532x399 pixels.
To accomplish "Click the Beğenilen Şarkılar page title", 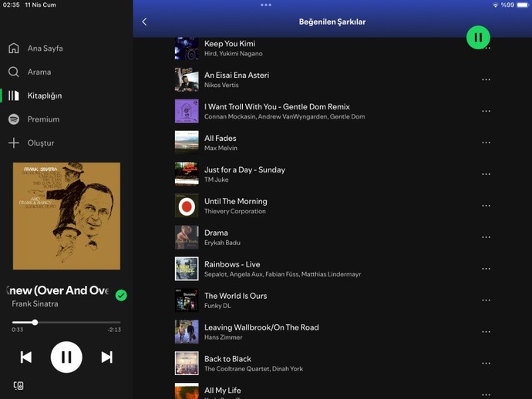I will [332, 22].
